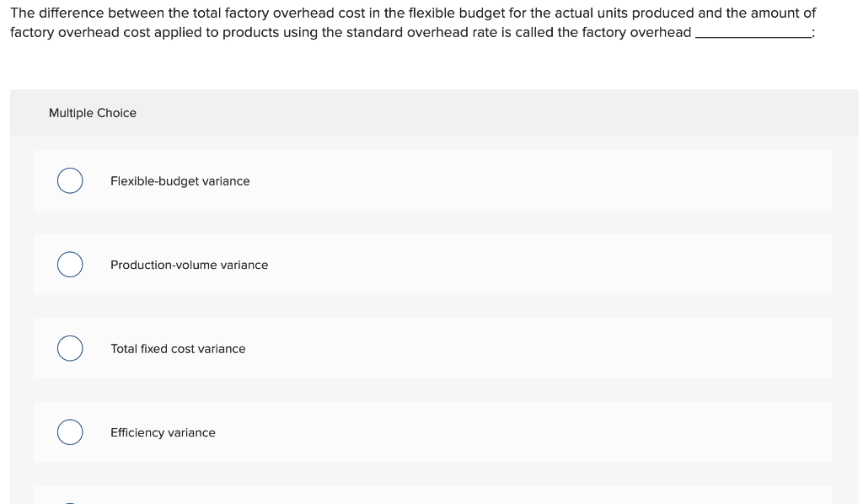Screen dimensions: 863x504
Task: Select the Production-volume variance radio button
Action: (x=70, y=264)
